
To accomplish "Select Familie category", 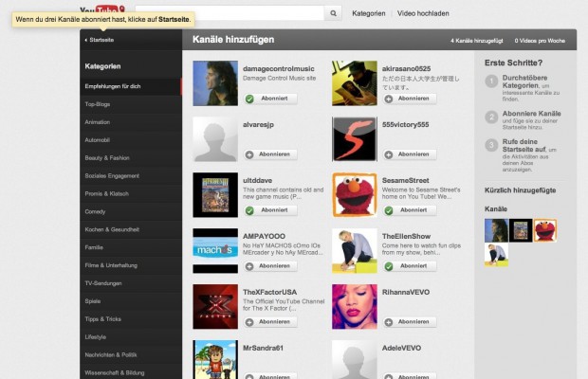I will [x=131, y=247].
